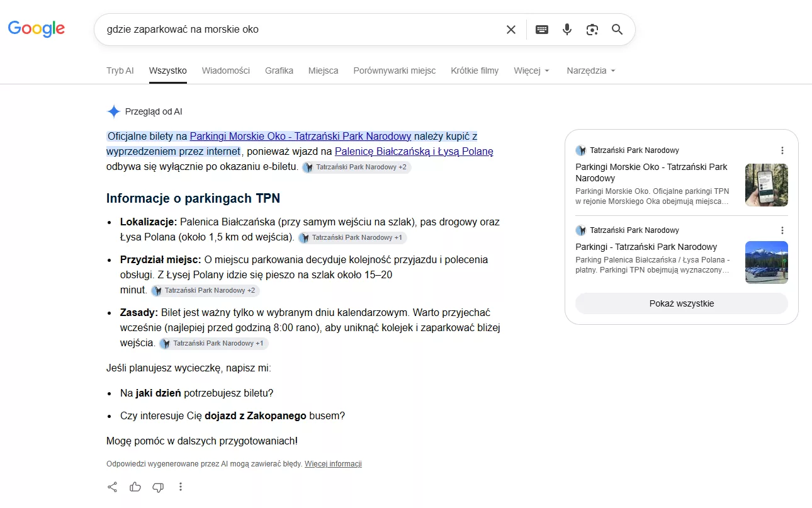This screenshot has width=812, height=508.
Task: Open Krótkie filmy tab
Action: tap(475, 71)
